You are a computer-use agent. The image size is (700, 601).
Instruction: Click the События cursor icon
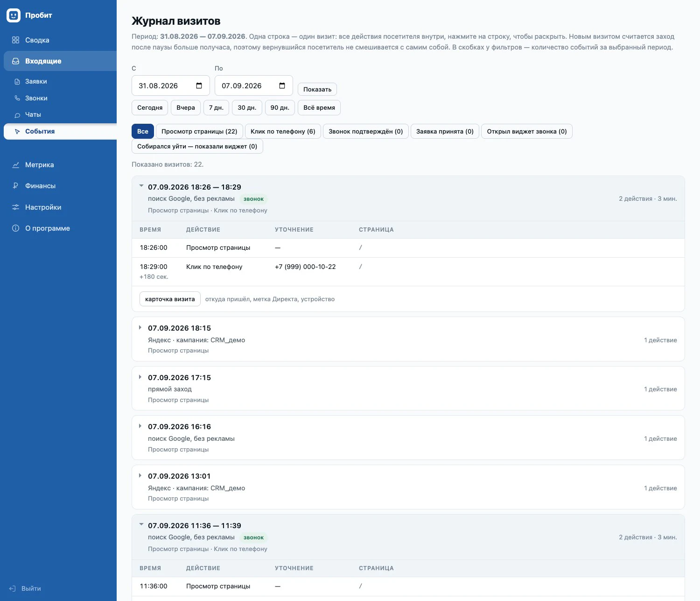(17, 132)
